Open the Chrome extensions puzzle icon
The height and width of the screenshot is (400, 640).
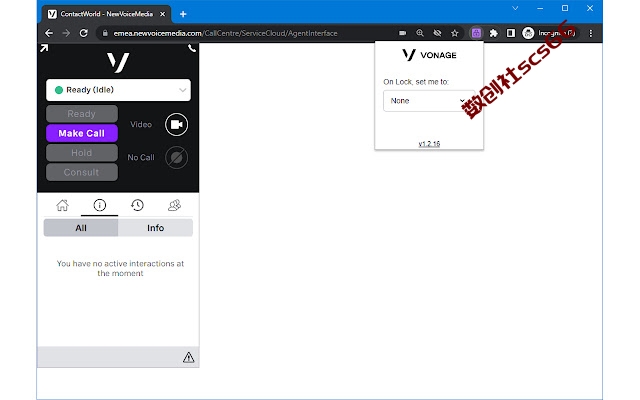tap(493, 33)
